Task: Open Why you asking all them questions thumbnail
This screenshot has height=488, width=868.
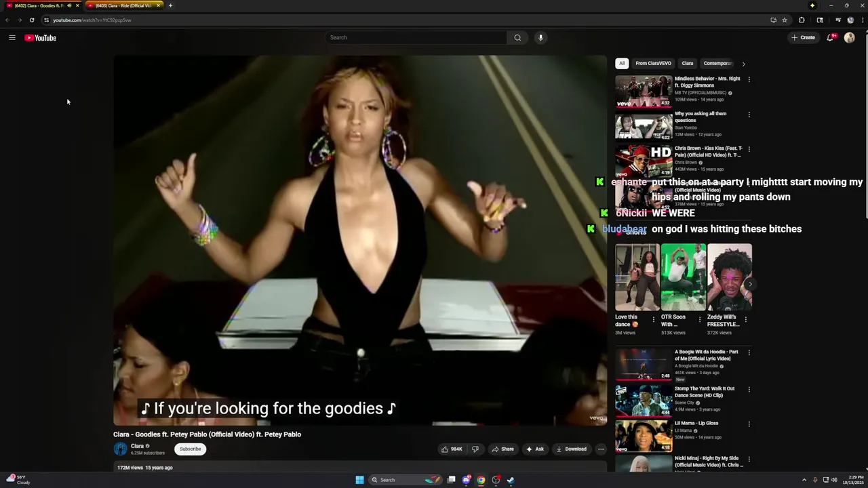Action: pos(644,126)
